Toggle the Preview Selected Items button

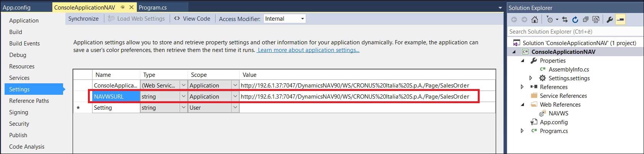pyautogui.click(x=620, y=19)
